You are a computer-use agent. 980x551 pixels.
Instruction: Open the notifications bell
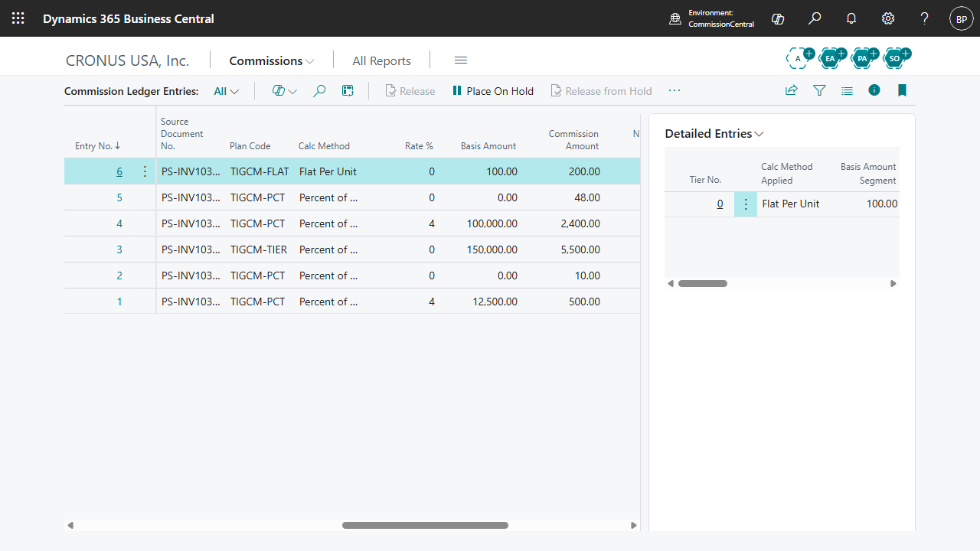coord(851,18)
